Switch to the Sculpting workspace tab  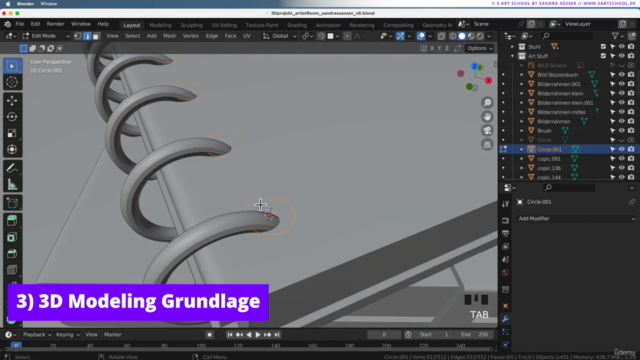click(191, 25)
